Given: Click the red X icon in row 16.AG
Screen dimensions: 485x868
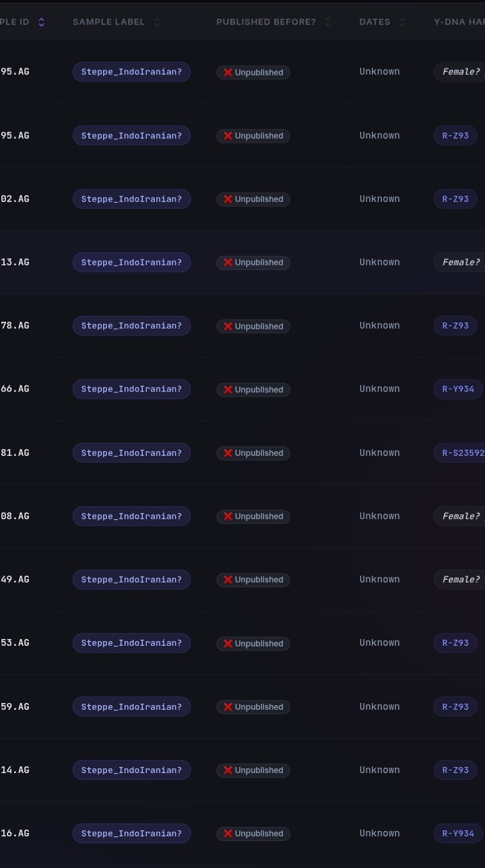Looking at the screenshot, I should pyautogui.click(x=228, y=834).
